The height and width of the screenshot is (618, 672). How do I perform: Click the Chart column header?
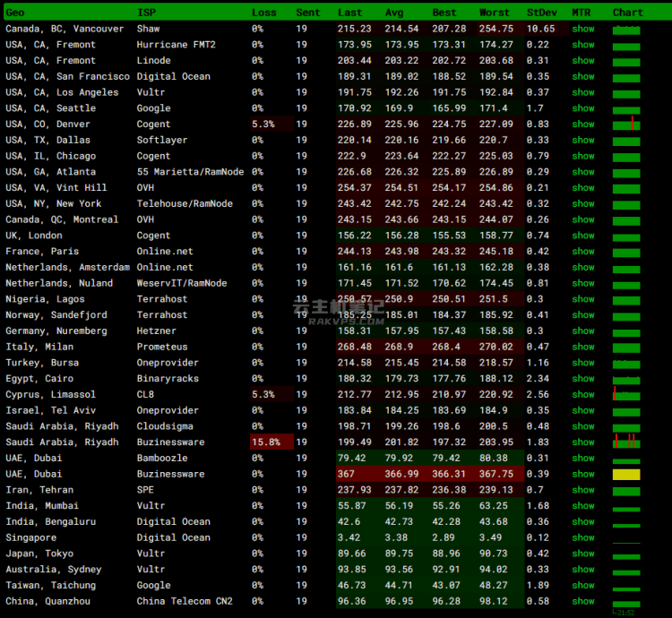pyautogui.click(x=628, y=13)
